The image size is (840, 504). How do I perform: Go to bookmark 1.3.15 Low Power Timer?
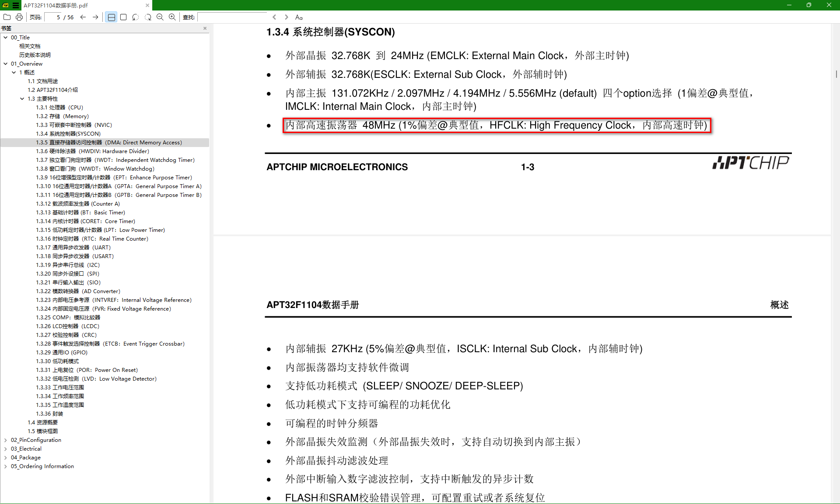pos(101,230)
